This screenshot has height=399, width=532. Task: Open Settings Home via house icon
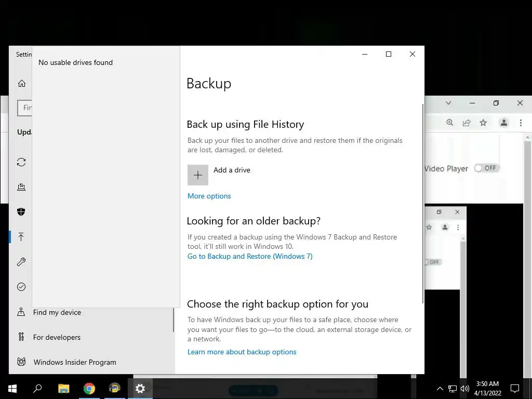point(22,84)
